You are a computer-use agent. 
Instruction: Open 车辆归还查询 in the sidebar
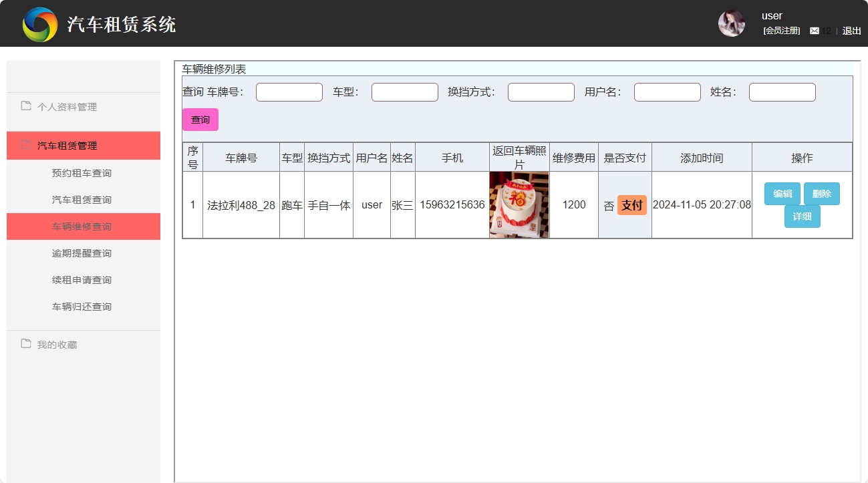pos(84,306)
